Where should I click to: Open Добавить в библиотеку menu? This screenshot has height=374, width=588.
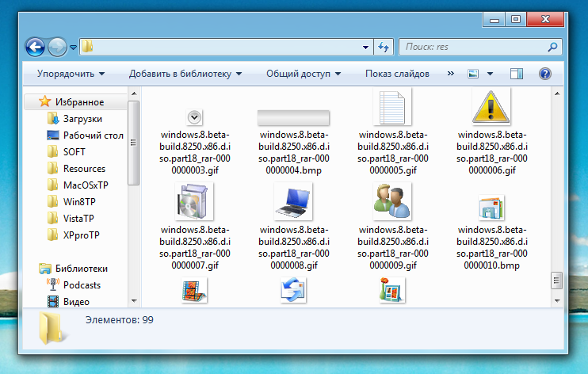(x=185, y=74)
